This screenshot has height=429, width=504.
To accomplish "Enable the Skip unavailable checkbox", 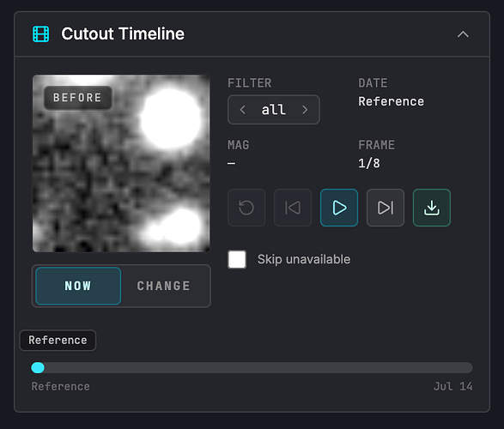I will click(x=237, y=259).
